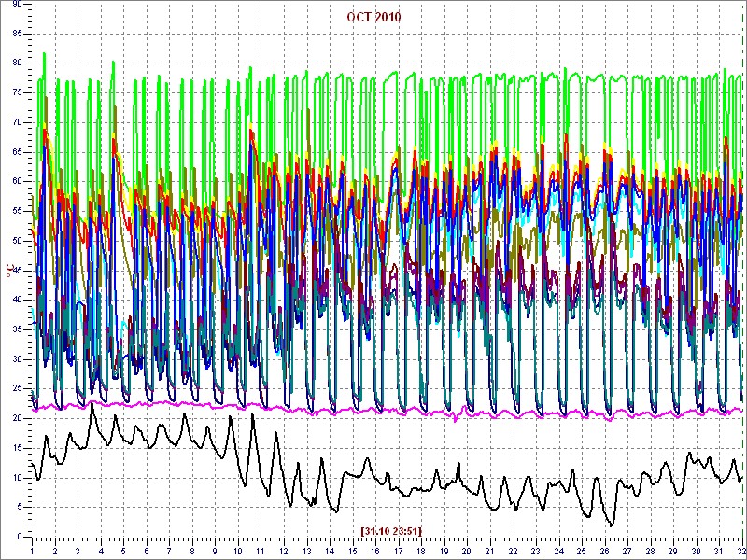The image size is (747, 560).
Task: Click day 6 on the horizontal date axis
Action: click(147, 551)
